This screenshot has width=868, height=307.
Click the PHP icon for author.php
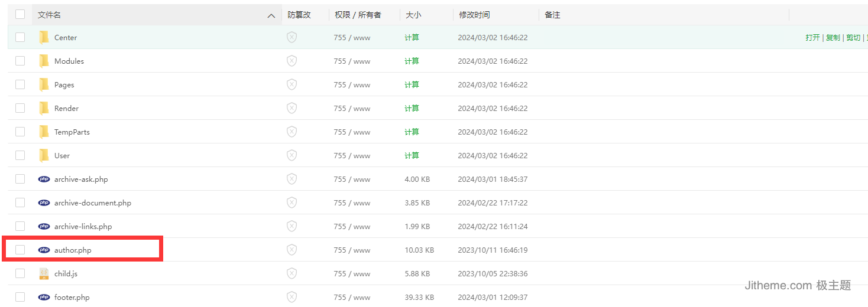[x=44, y=250]
